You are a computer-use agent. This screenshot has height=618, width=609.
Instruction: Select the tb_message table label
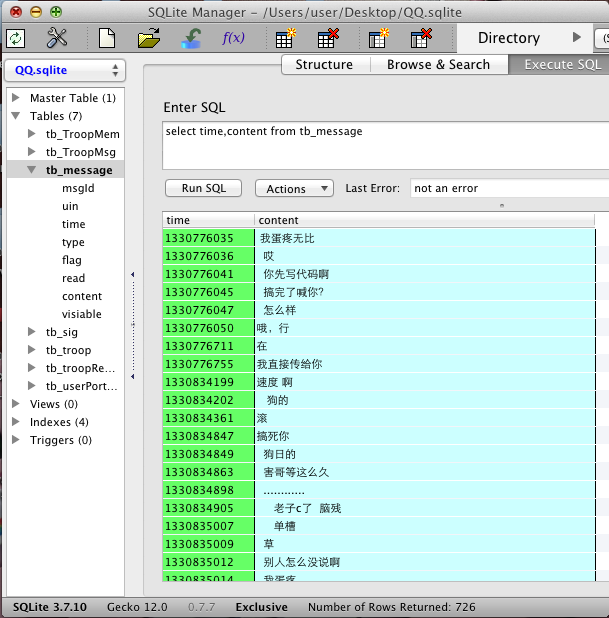click(79, 170)
